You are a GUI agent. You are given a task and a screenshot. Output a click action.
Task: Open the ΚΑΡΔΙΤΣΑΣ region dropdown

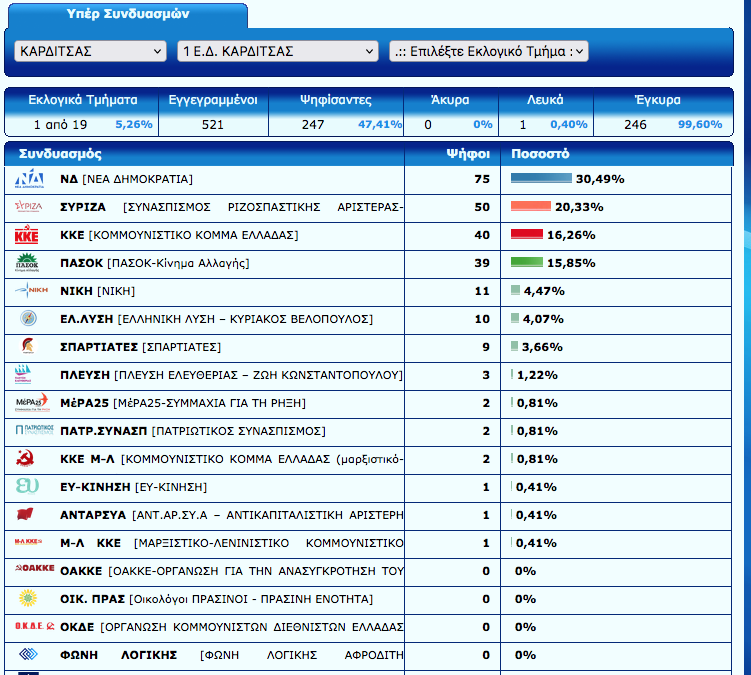[x=90, y=51]
